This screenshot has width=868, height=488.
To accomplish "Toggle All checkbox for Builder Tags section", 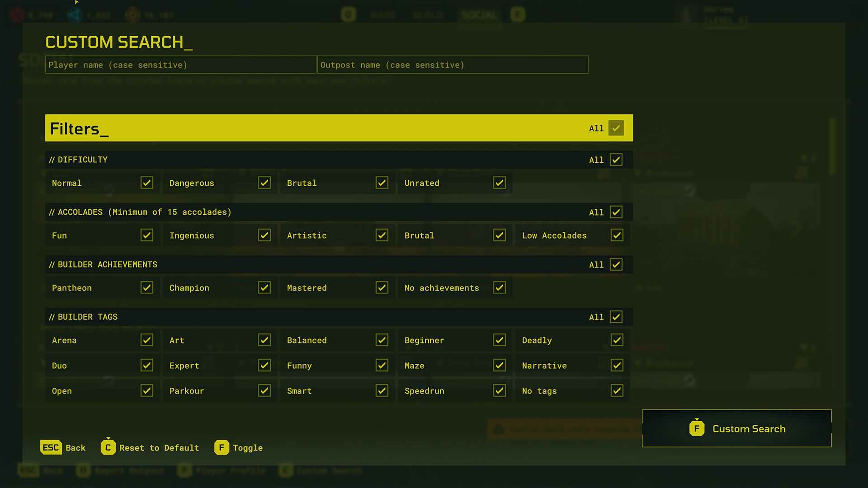I will click(x=616, y=317).
